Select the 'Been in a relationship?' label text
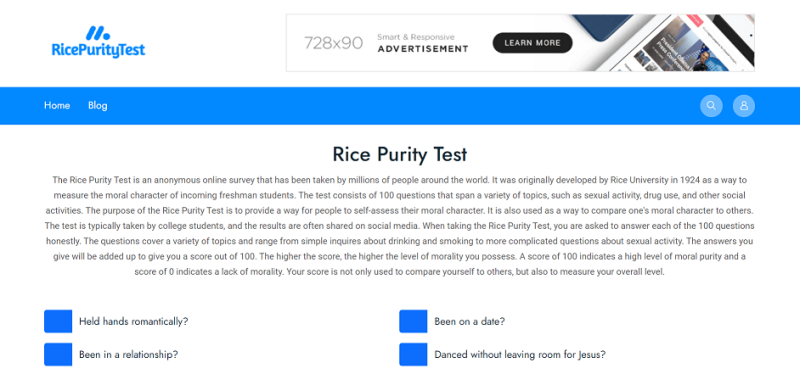This screenshot has height=374, width=800. pyautogui.click(x=129, y=355)
